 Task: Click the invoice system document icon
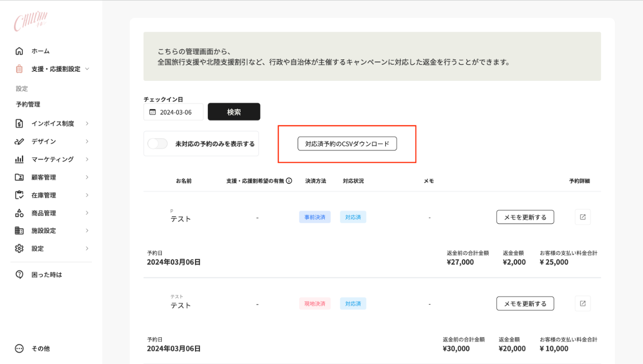[19, 124]
